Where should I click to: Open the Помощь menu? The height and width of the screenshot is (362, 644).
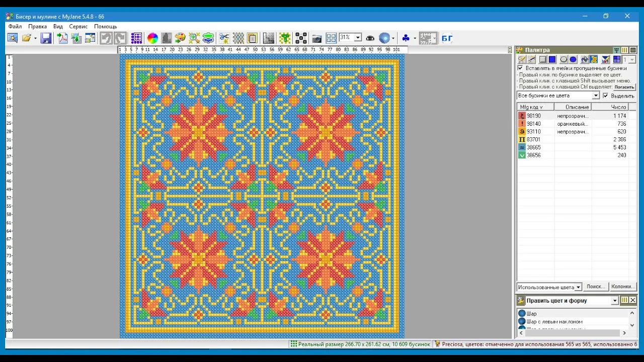105,26
